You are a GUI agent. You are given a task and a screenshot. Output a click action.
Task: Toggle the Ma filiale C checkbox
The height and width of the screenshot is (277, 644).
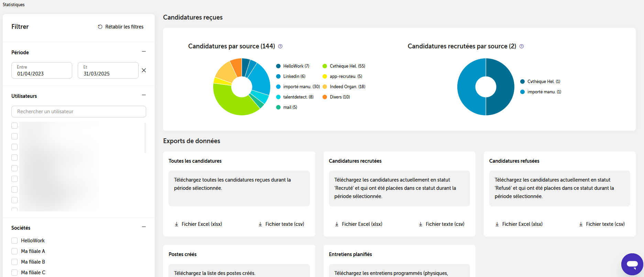pyautogui.click(x=14, y=273)
